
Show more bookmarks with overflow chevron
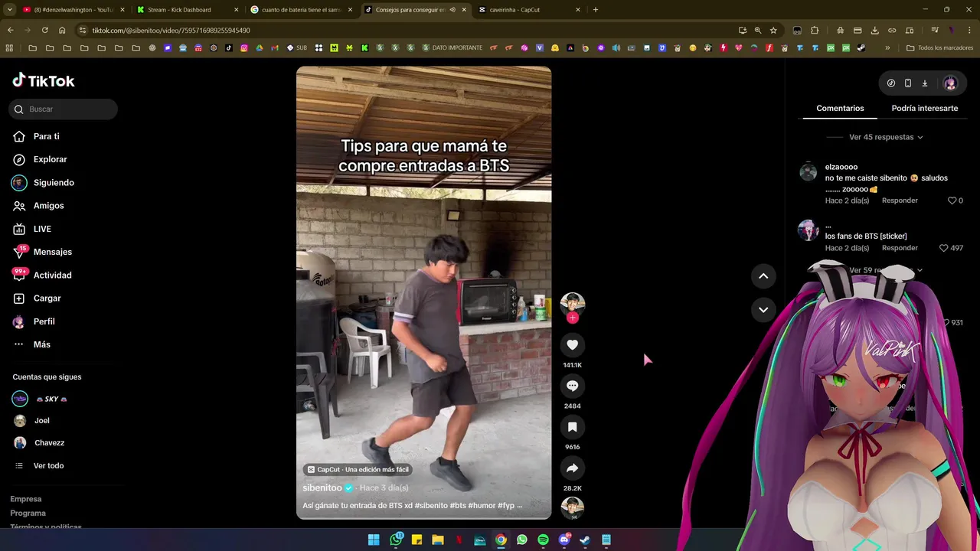tap(887, 47)
